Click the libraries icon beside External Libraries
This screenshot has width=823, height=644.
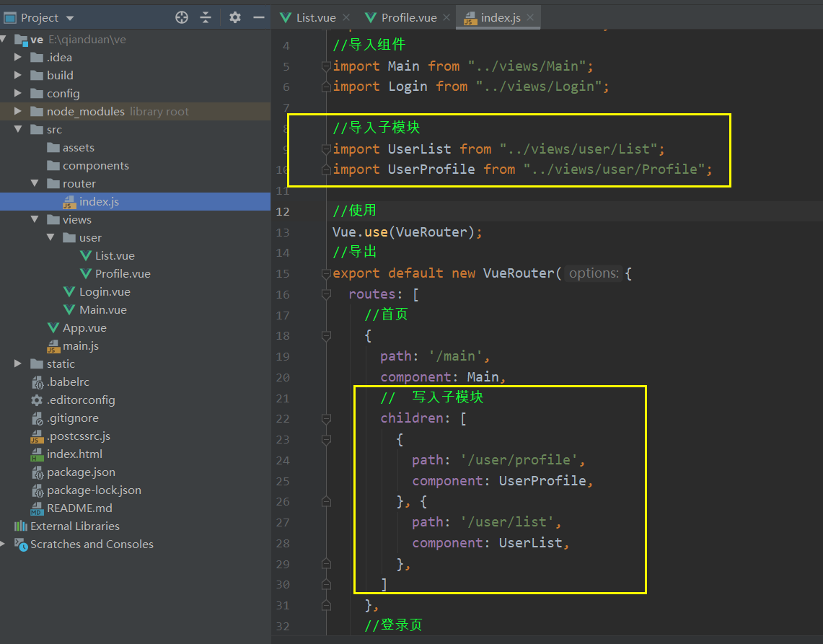point(20,526)
